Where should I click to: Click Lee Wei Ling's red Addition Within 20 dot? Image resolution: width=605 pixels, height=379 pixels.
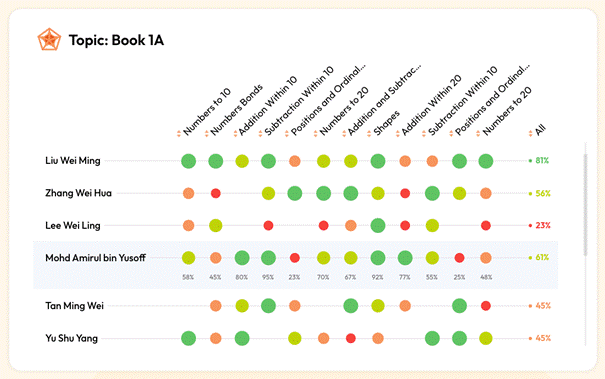click(405, 225)
